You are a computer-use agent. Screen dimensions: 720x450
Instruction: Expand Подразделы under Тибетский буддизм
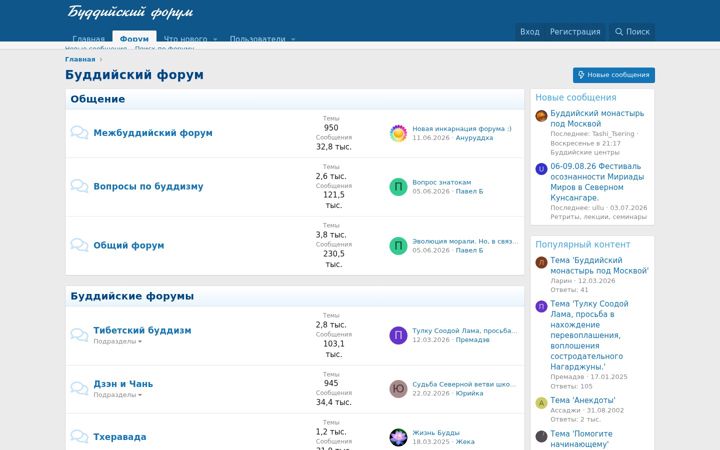(x=117, y=341)
